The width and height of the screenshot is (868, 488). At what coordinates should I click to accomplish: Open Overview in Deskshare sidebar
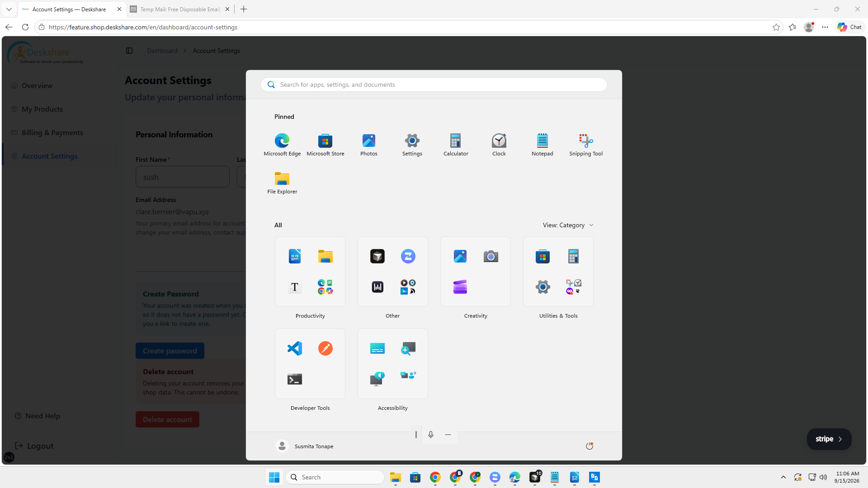tap(37, 85)
